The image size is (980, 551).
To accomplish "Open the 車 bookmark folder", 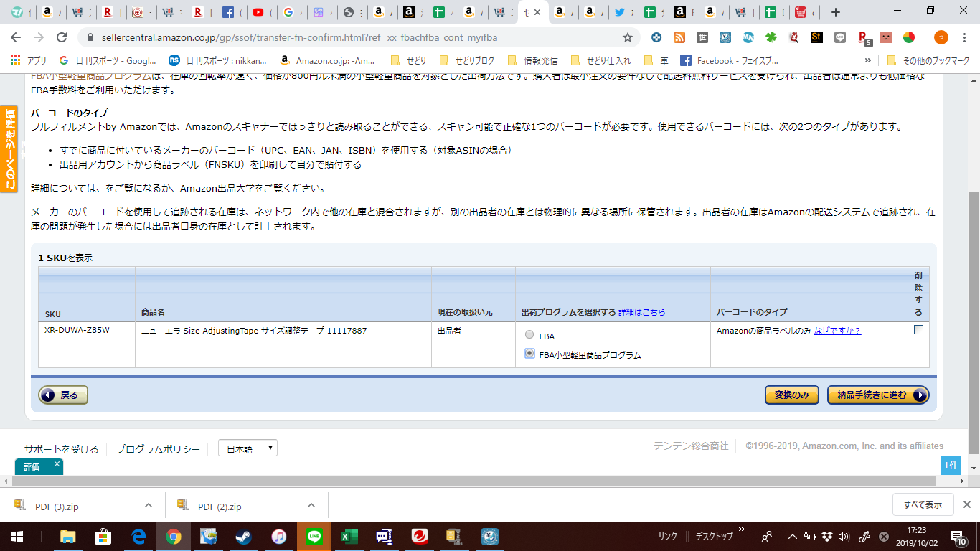I will point(656,61).
